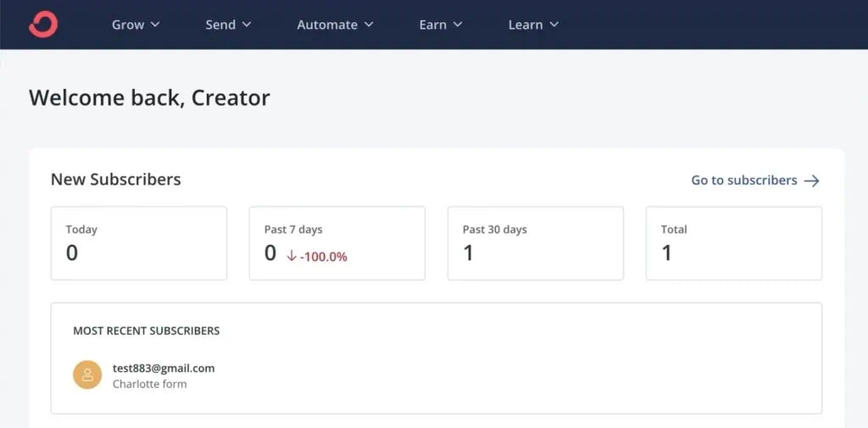Click the red down-arrow trend indicator
The height and width of the screenshot is (428, 868).
point(292,256)
